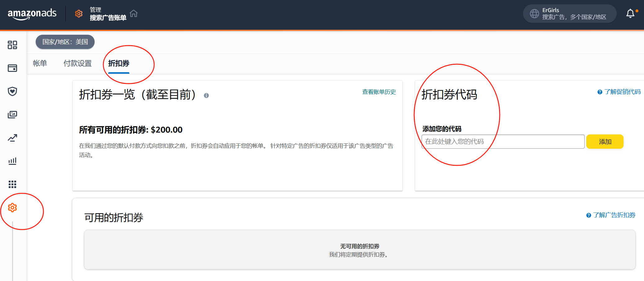
Task: Switch to the 付款设置 tab
Action: tap(78, 63)
